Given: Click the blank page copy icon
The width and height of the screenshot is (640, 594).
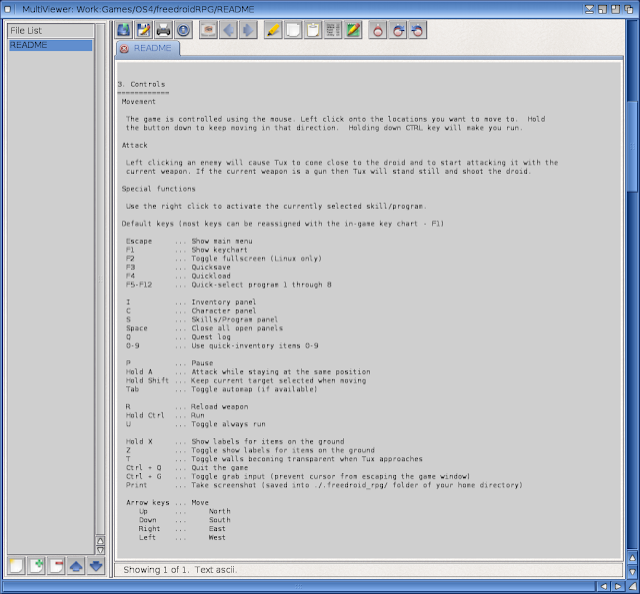Looking at the screenshot, I should 293,30.
